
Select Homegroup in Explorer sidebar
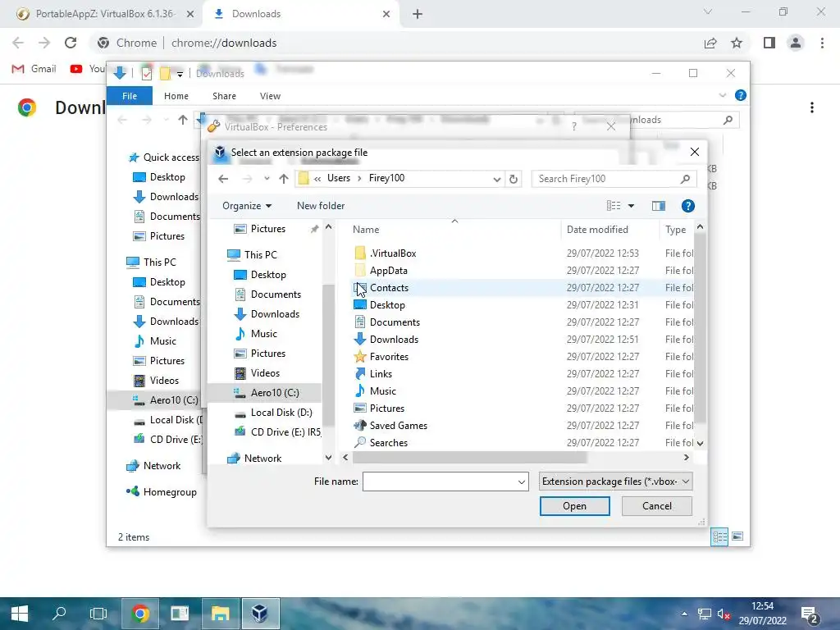pyautogui.click(x=162, y=492)
